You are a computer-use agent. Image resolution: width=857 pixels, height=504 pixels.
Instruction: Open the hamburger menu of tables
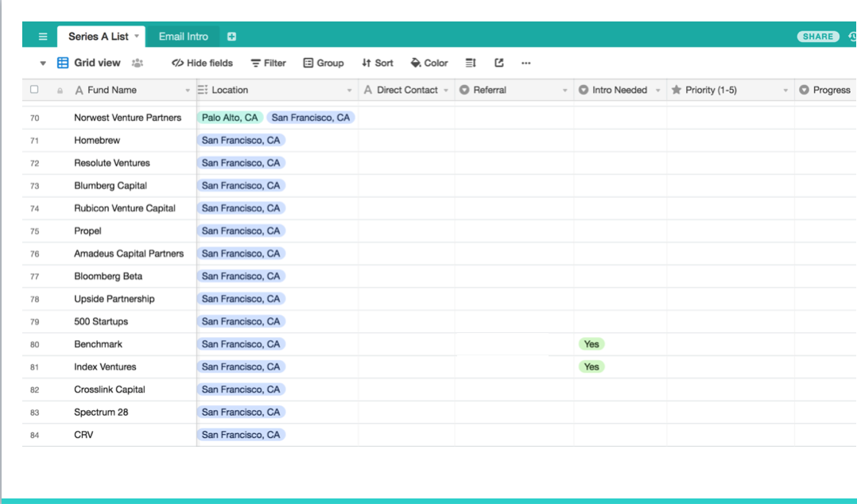(43, 37)
